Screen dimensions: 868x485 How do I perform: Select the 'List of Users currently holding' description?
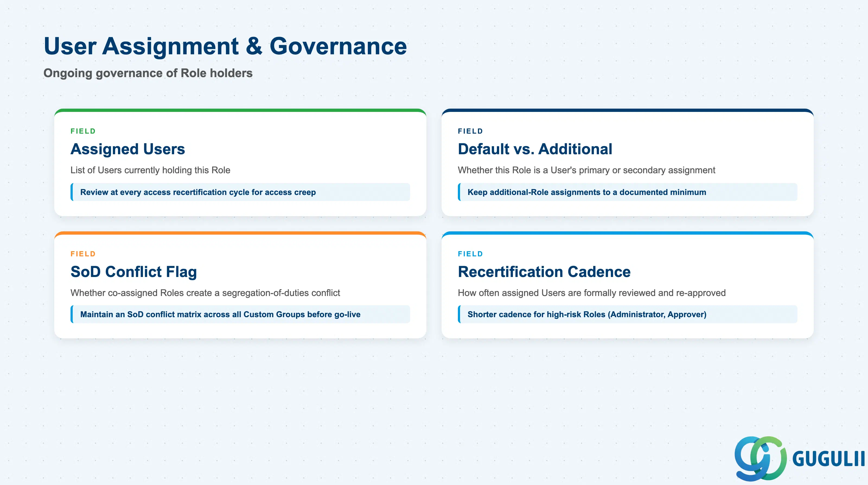coord(150,170)
